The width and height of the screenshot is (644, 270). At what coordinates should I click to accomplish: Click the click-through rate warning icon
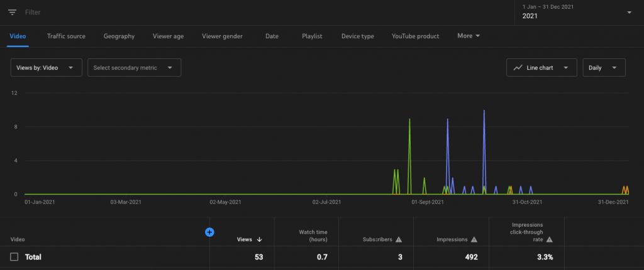[x=549, y=239]
